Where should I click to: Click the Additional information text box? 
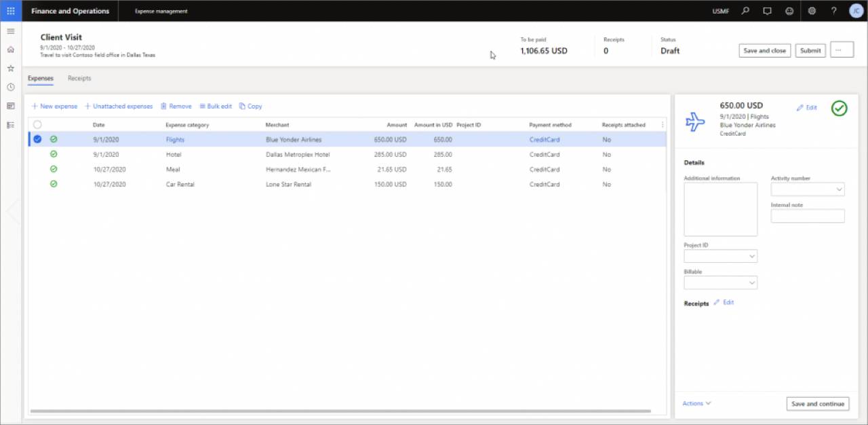pos(720,209)
